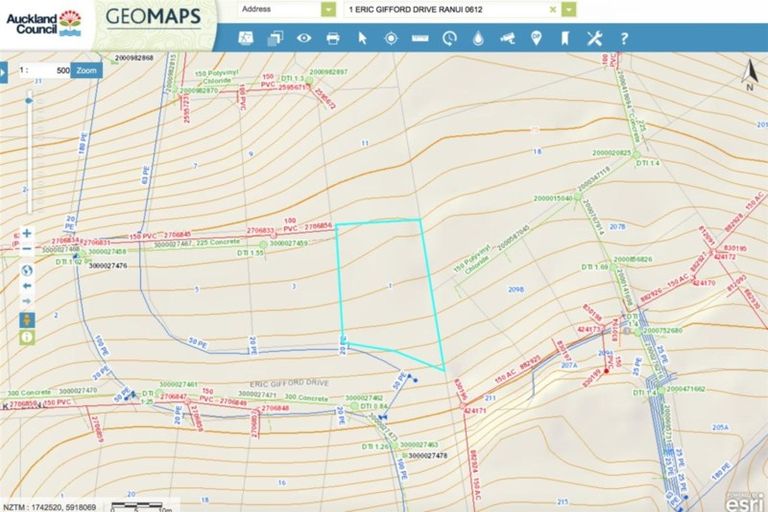The image size is (768, 512).
Task: Click the map scale input field
Action: [x=48, y=71]
